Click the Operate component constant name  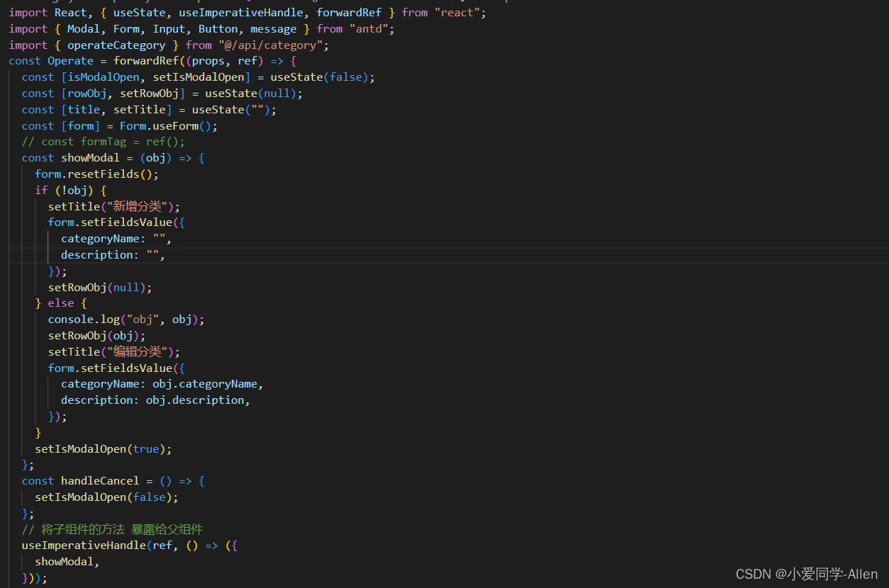[x=70, y=61]
